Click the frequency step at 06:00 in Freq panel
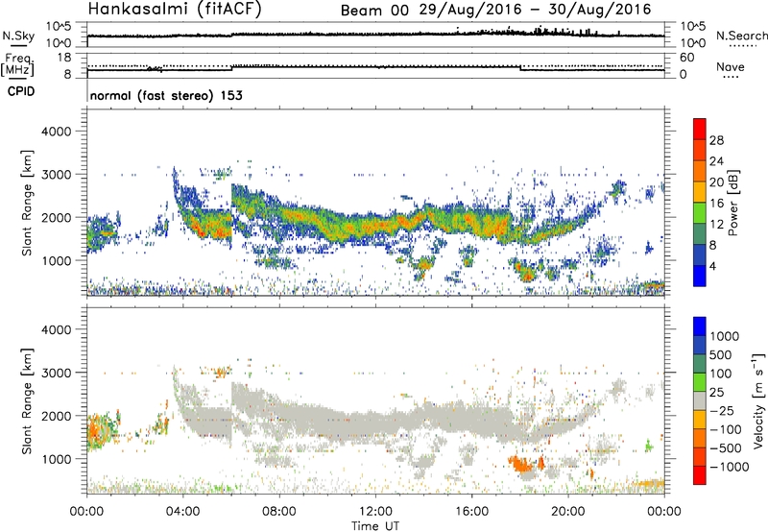This screenshot has height=532, width=768. [x=231, y=67]
